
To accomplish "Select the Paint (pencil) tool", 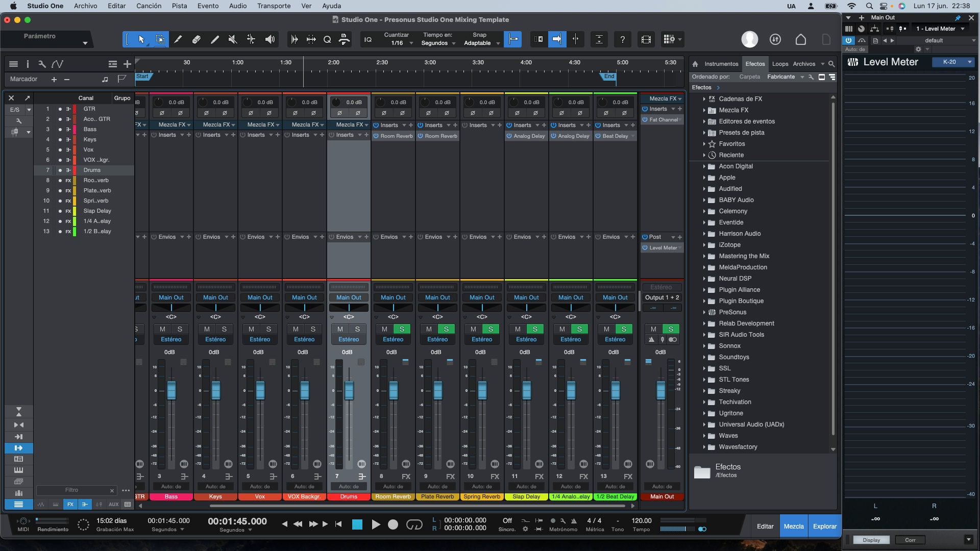I will pyautogui.click(x=215, y=39).
